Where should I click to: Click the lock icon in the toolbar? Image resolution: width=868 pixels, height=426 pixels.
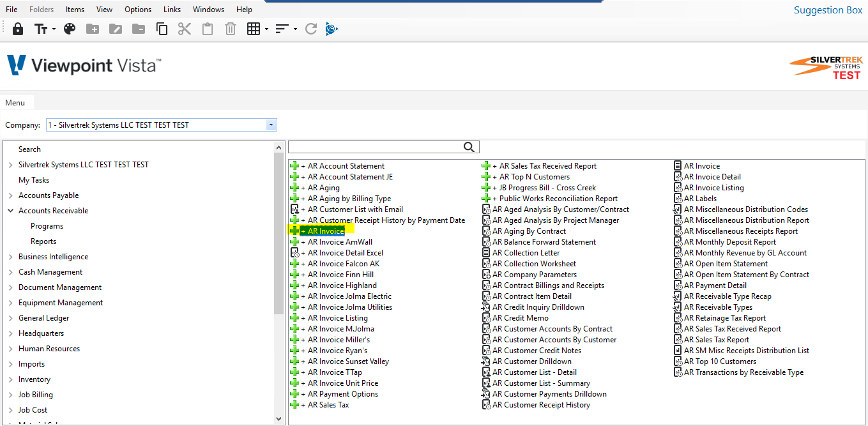[x=18, y=29]
